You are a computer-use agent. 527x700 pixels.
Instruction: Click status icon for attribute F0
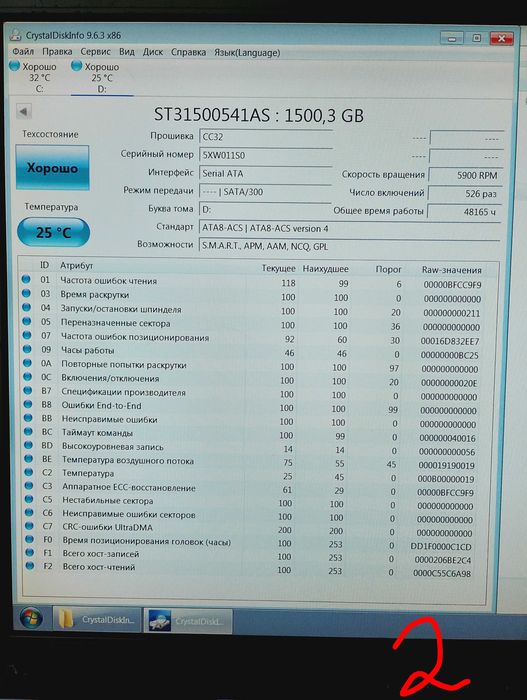(x=30, y=539)
